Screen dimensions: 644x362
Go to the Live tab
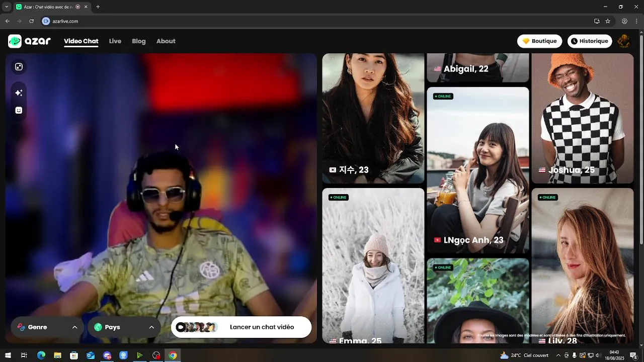pyautogui.click(x=115, y=41)
